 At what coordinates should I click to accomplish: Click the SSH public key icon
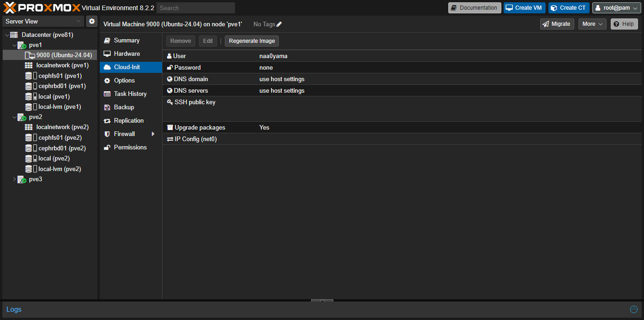coord(170,102)
